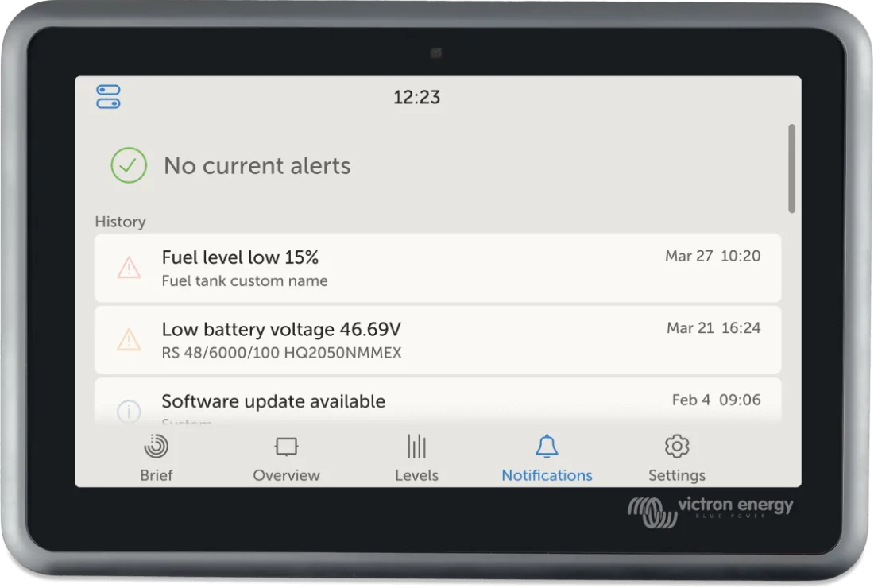Screen dimensions: 874x588
Task: Click the Brief spiral icon
Action: click(156, 446)
